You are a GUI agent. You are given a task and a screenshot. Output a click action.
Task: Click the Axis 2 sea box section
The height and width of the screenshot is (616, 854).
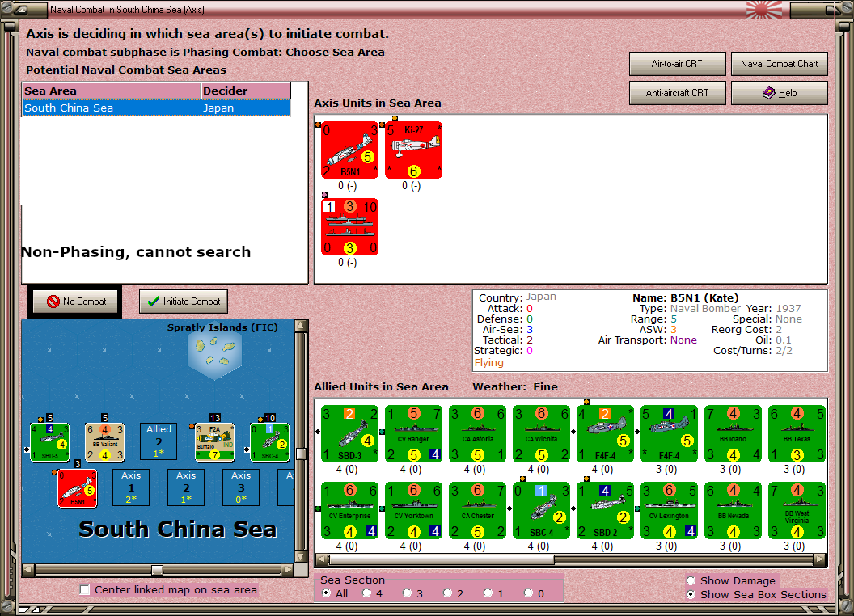coord(186,488)
